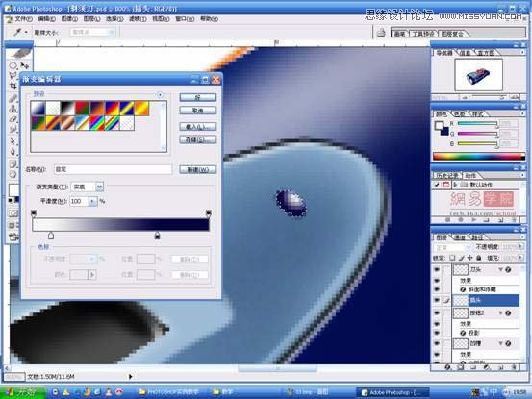Switch to the 通道 channels tab
This screenshot has width=532, height=399.
[x=460, y=237]
